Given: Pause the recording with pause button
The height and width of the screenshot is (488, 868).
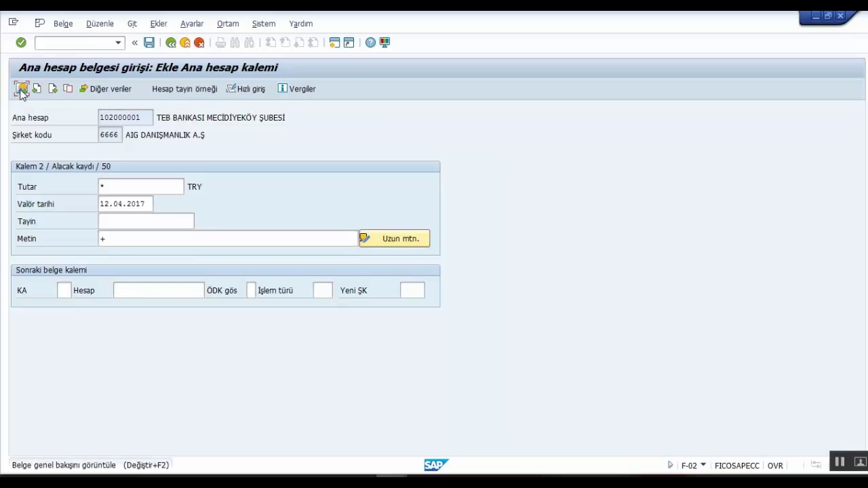Looking at the screenshot, I should 840,462.
